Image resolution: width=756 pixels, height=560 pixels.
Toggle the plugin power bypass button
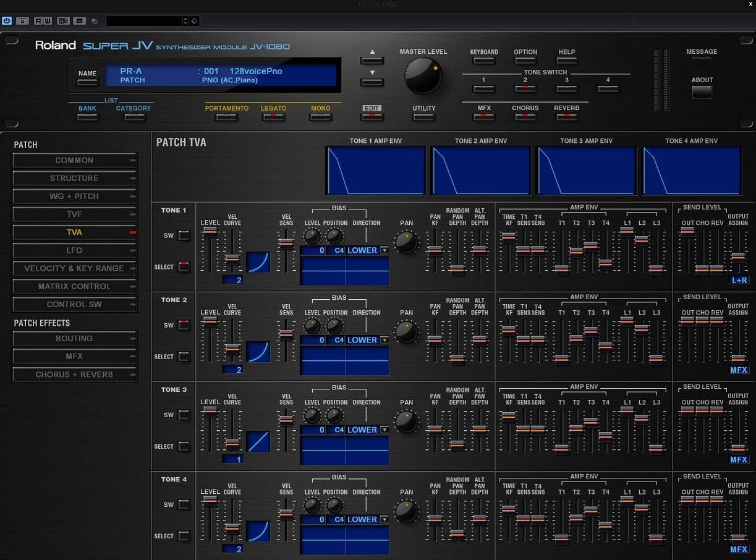7,20
